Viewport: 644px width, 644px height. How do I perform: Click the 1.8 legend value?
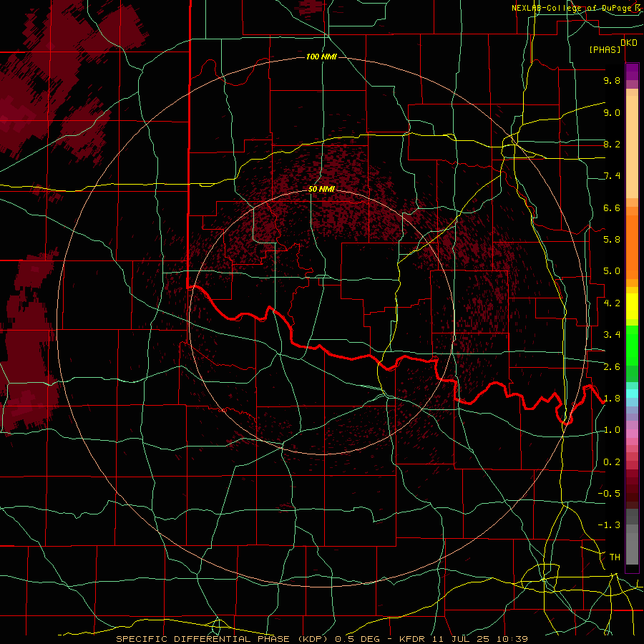point(612,399)
